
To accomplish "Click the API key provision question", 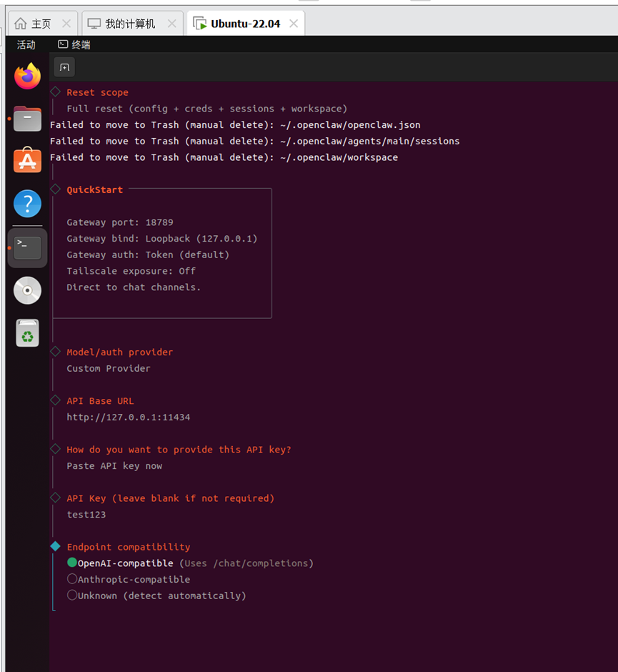I will click(179, 450).
